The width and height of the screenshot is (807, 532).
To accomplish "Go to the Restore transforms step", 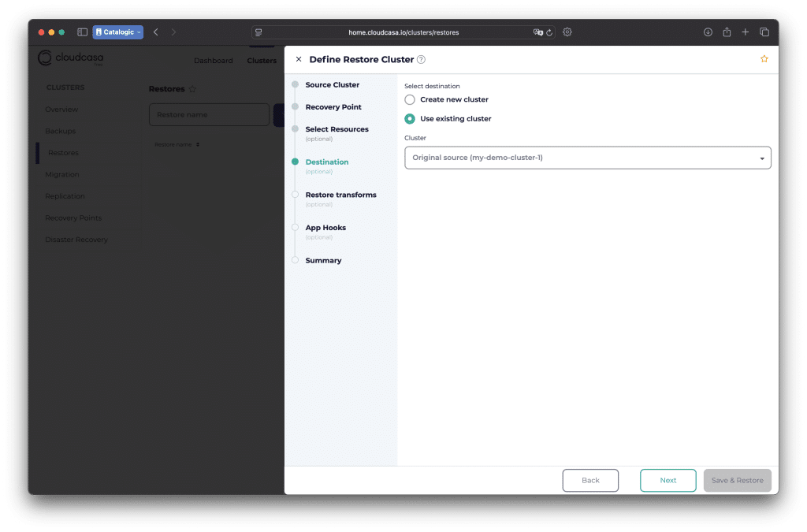I will [340, 195].
